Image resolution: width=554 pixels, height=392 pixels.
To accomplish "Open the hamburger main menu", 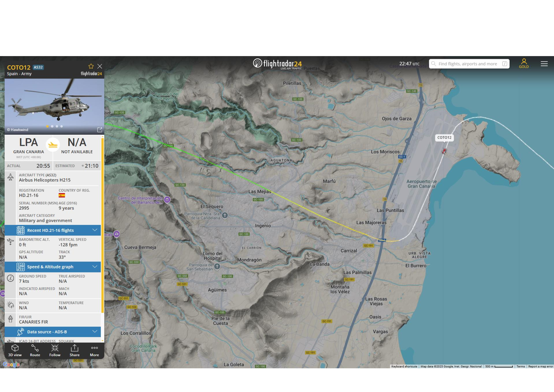I will tap(544, 64).
